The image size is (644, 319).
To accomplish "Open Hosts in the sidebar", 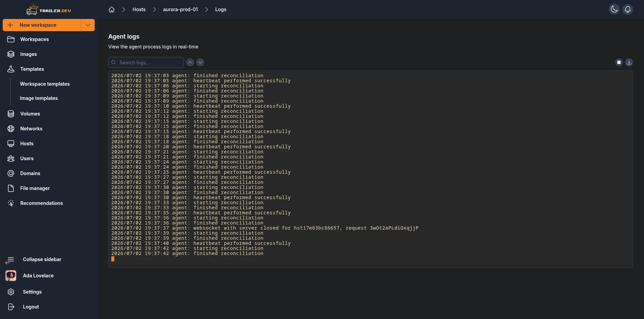I will tap(27, 144).
